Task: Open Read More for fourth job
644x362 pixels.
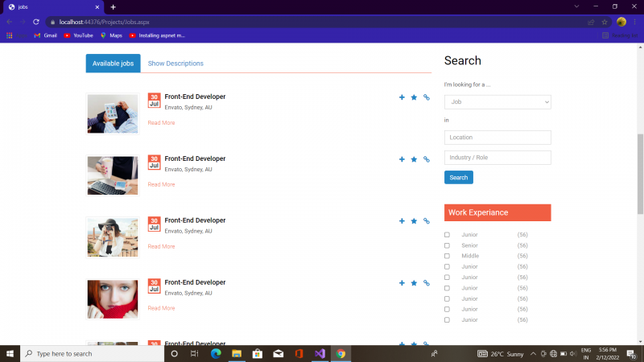Action: click(x=161, y=308)
